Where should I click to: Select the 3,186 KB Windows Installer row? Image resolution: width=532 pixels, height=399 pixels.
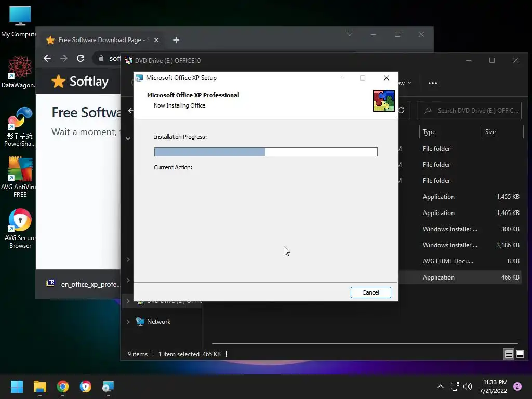(x=460, y=245)
